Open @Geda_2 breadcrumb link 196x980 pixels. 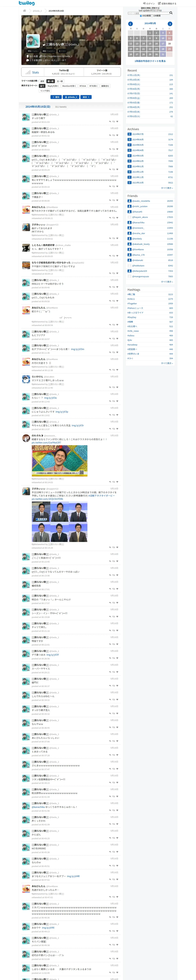(x=37, y=11)
